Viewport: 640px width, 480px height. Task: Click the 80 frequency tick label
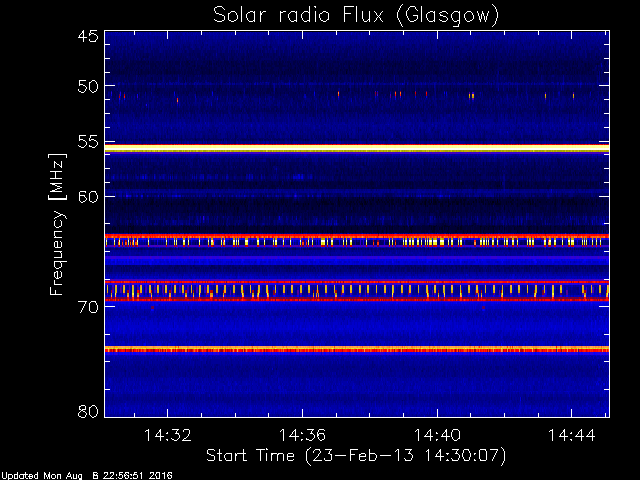click(x=88, y=411)
